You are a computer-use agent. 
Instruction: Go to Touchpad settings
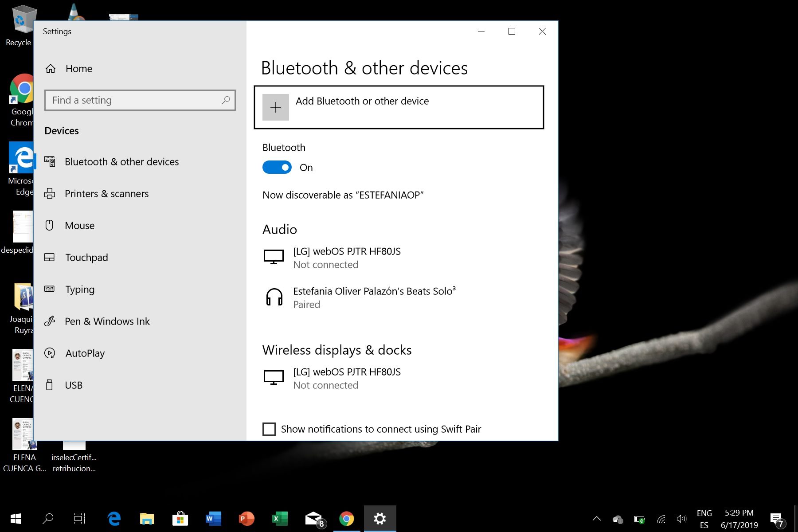[86, 258]
